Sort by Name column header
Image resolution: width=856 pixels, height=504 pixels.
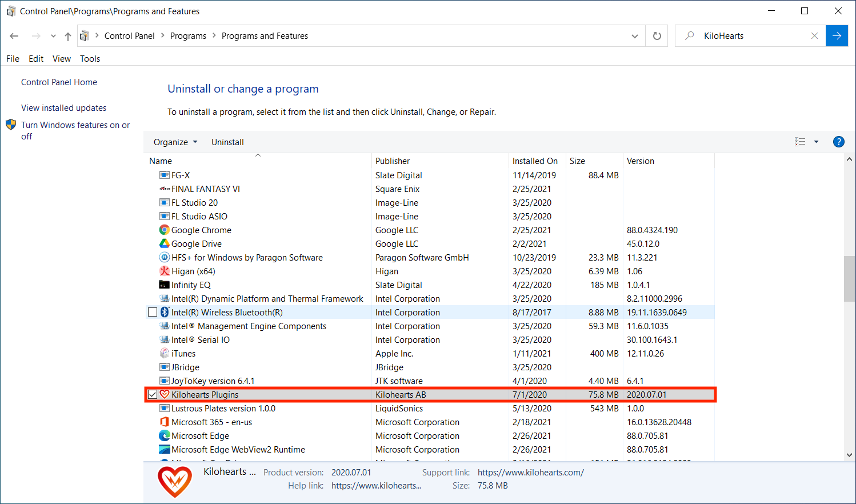click(x=258, y=161)
